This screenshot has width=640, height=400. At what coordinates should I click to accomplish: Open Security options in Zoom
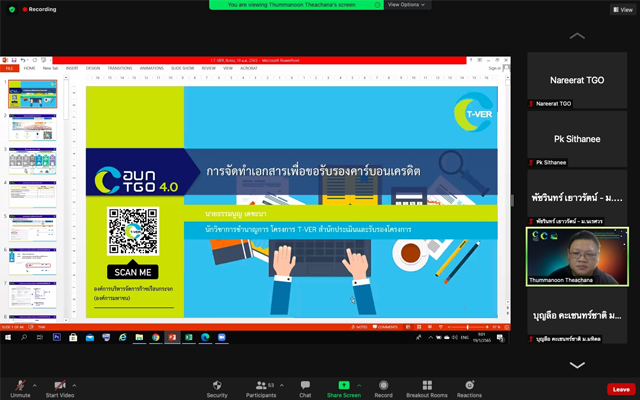pyautogui.click(x=217, y=389)
